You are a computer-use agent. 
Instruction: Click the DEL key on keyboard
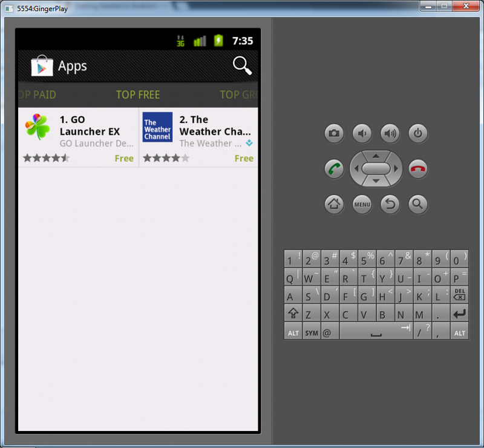tap(460, 294)
